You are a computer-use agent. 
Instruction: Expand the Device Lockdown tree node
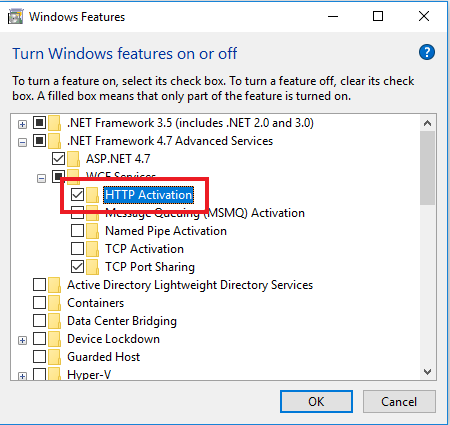pos(22,340)
